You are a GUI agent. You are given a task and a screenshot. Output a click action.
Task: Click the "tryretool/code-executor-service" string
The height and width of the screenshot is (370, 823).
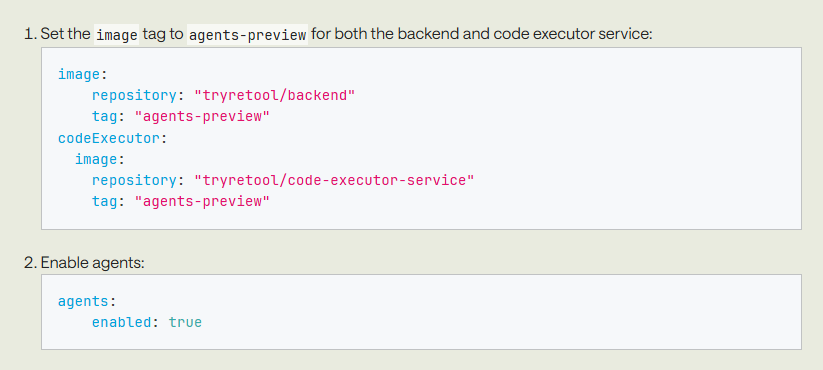pos(334,180)
